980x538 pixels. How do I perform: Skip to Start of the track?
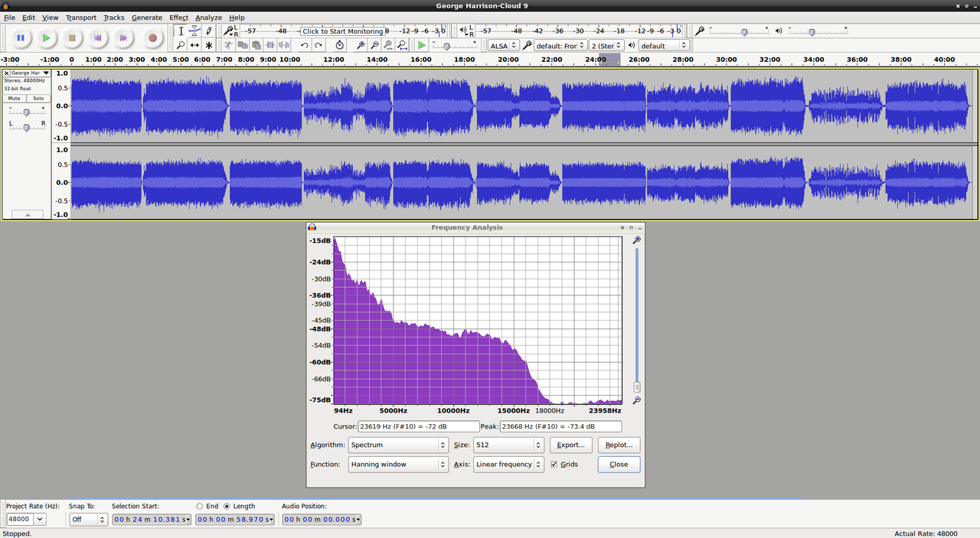click(97, 37)
